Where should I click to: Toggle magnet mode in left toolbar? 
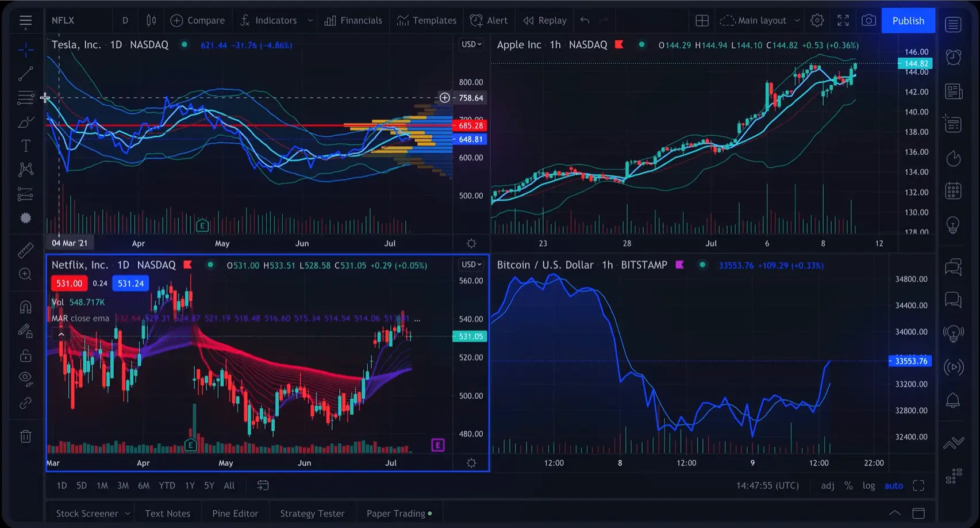[25, 307]
